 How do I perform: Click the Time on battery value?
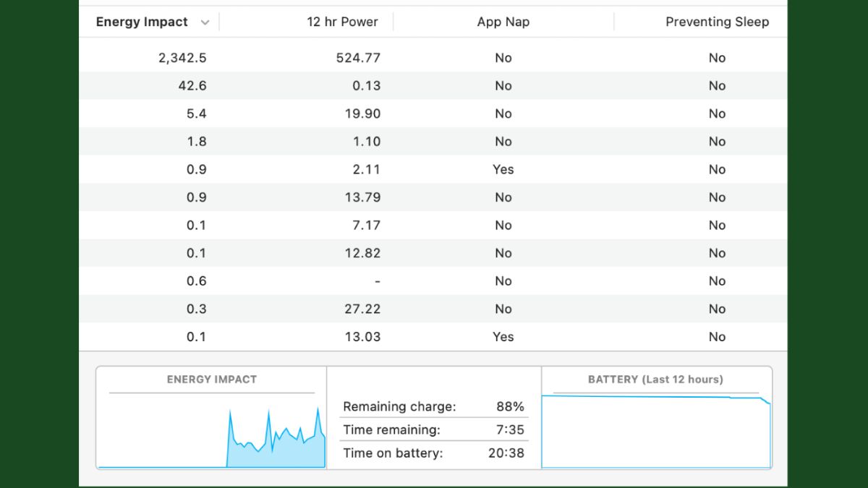(x=506, y=453)
